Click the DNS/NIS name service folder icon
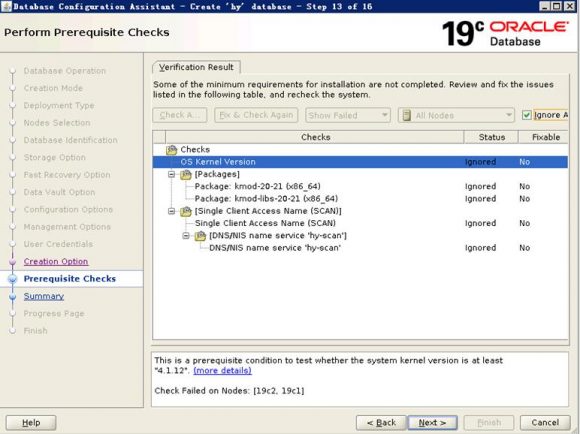 (200, 236)
